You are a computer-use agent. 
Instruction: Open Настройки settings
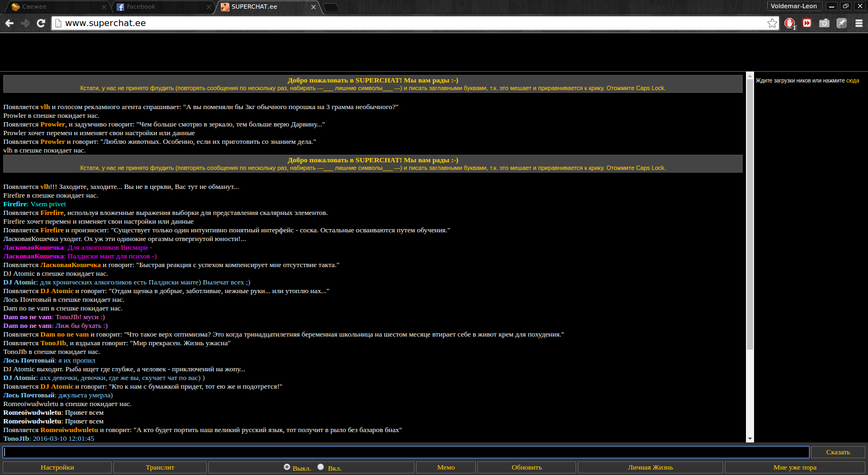(x=58, y=467)
